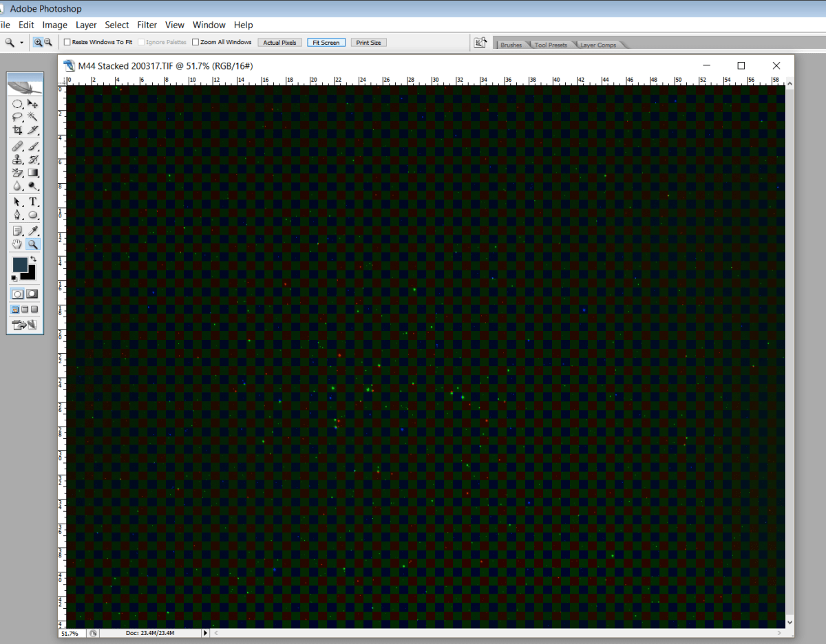Click the Actual Pixels button

(x=279, y=42)
